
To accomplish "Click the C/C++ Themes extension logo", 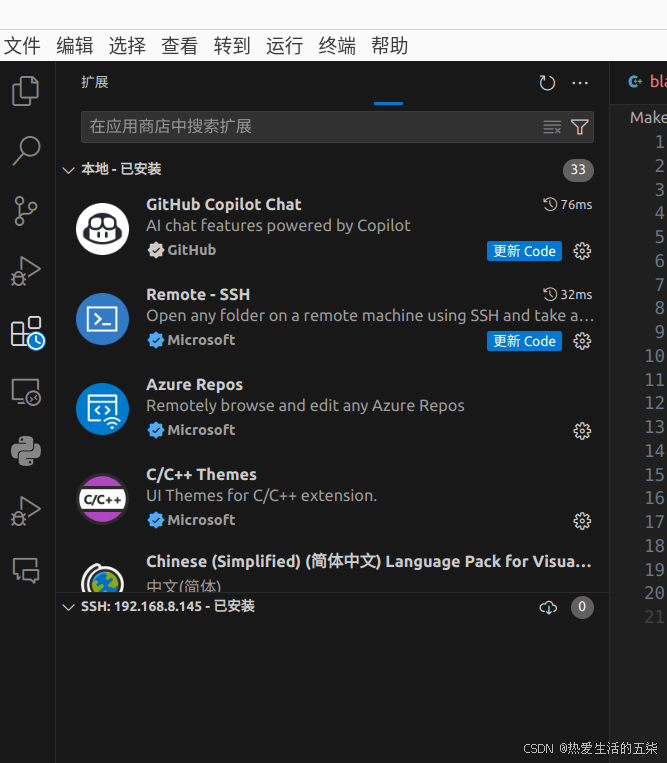I will click(x=102, y=499).
